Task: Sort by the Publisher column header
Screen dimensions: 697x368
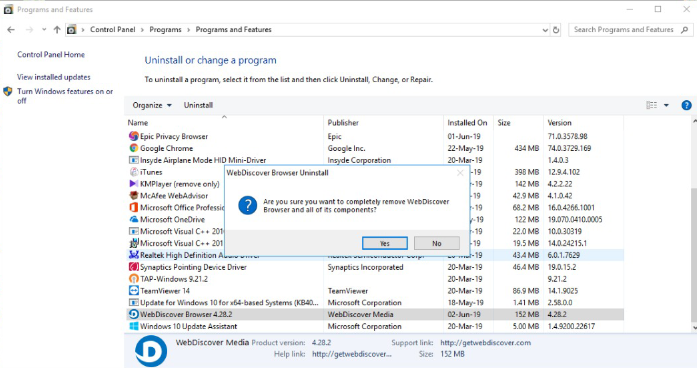Action: coord(343,123)
